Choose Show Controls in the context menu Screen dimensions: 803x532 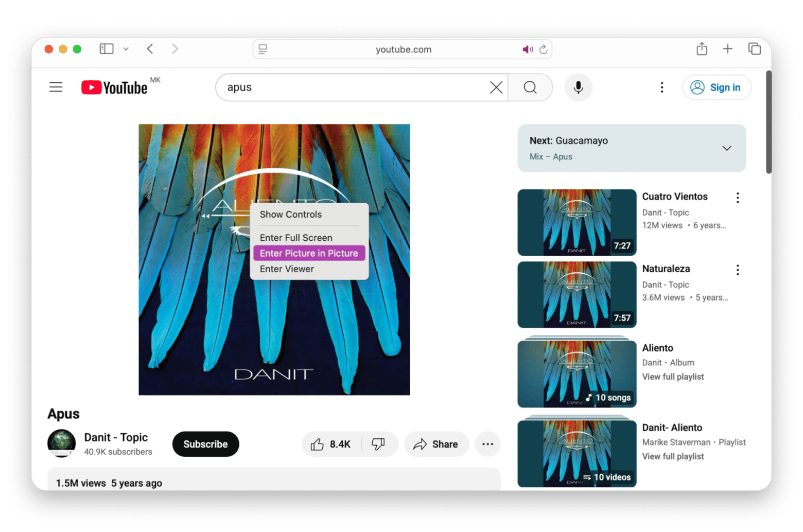[x=290, y=215]
